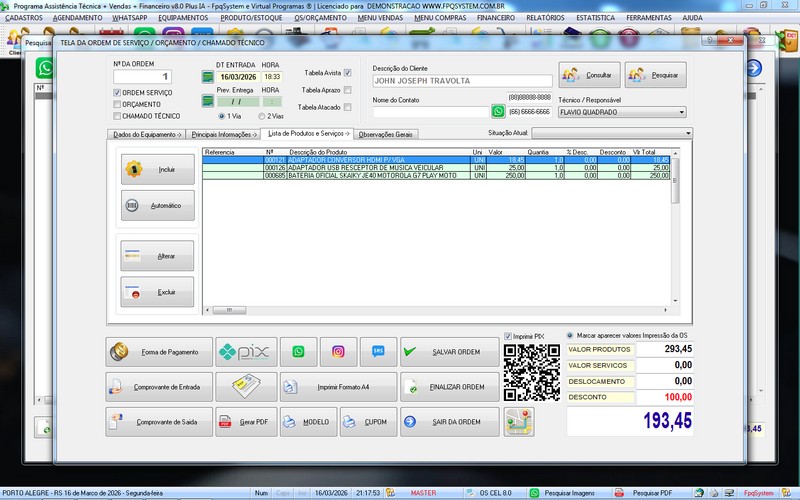Click the Instagram icon button

(x=338, y=352)
